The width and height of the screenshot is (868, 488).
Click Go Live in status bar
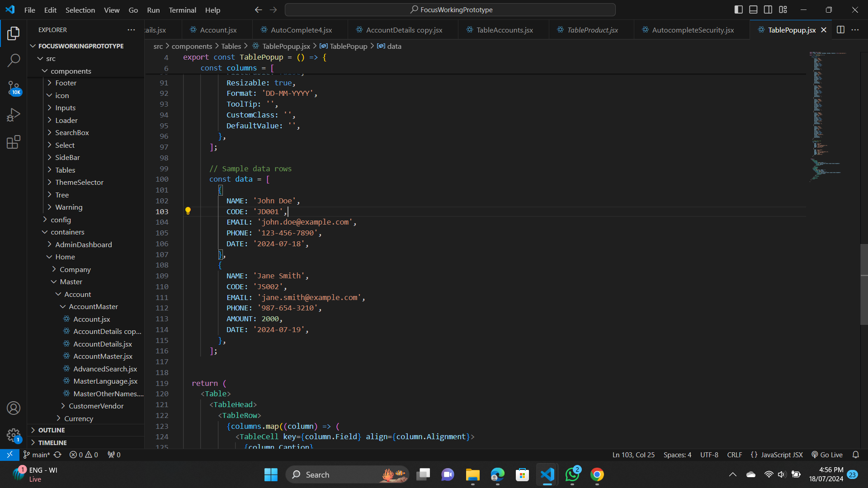click(827, 455)
